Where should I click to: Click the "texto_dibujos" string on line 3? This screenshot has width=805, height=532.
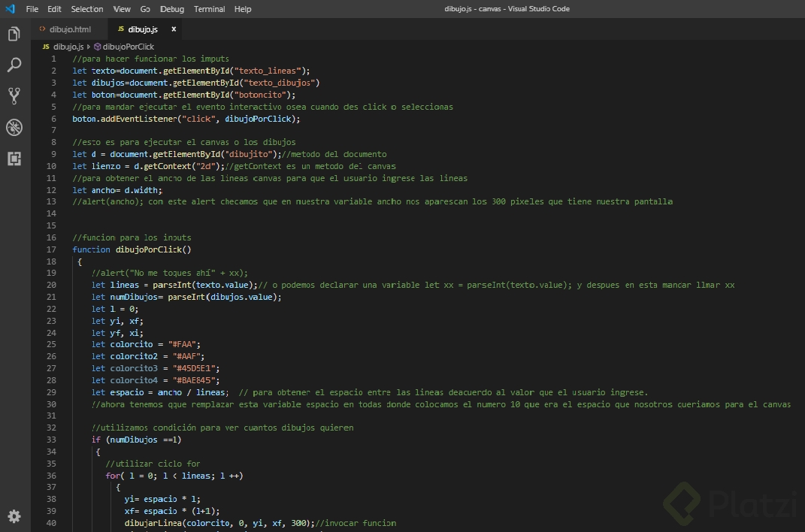tap(280, 83)
